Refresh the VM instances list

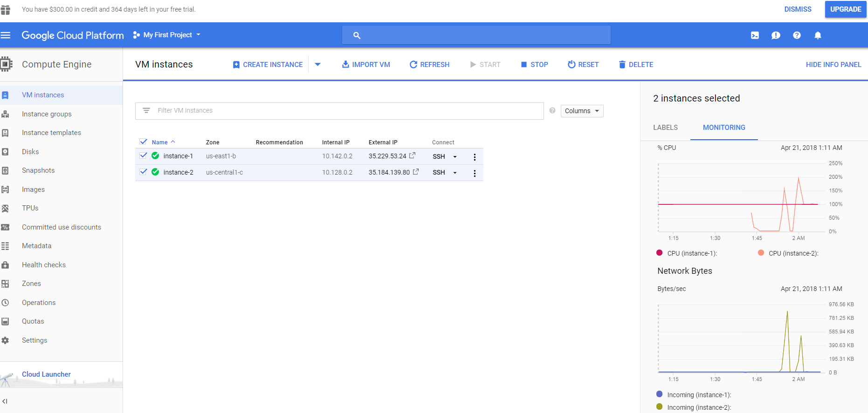[x=429, y=65]
